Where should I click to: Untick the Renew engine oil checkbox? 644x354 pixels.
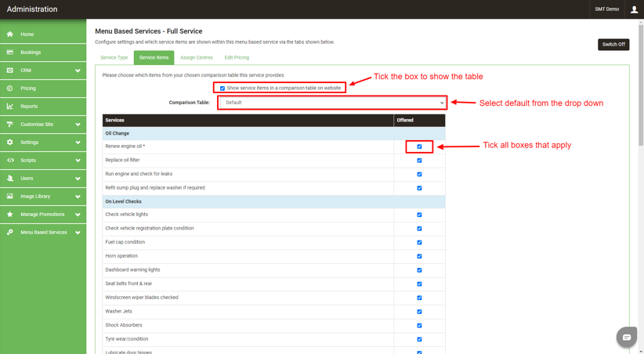pyautogui.click(x=419, y=146)
